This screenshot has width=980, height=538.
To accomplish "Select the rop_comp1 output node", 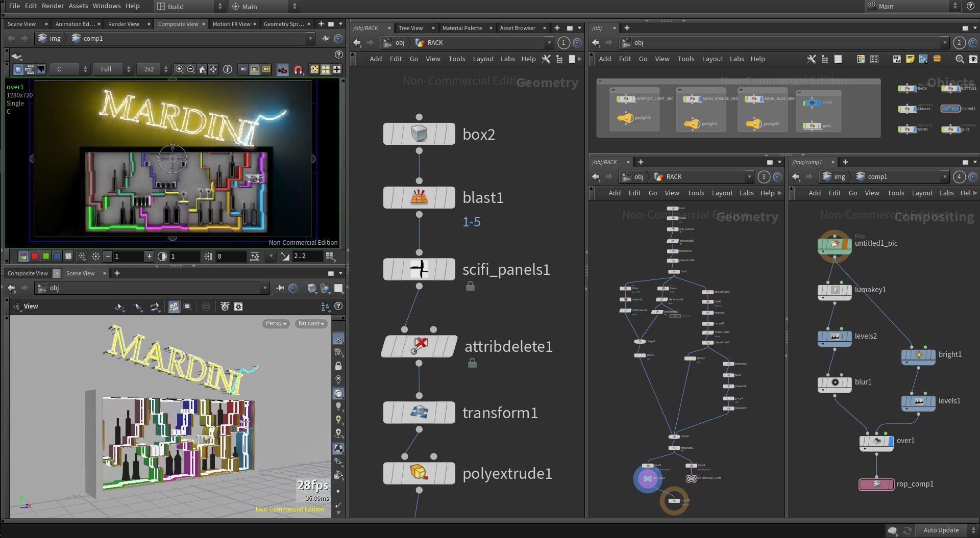I will pos(876,484).
